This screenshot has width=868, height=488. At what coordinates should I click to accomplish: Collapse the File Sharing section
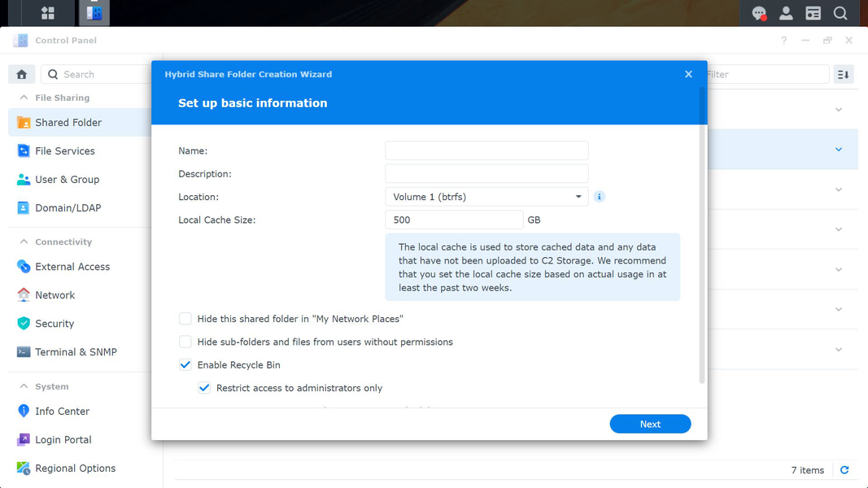tap(24, 98)
